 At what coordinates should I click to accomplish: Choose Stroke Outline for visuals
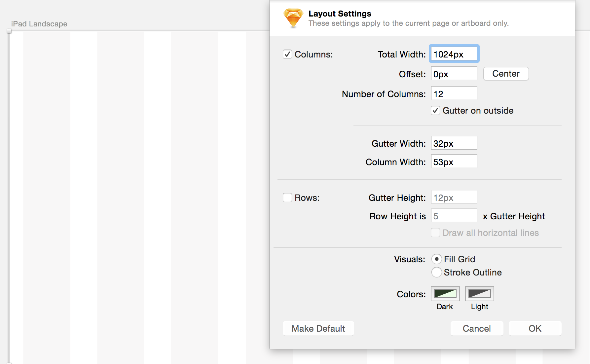click(x=437, y=272)
